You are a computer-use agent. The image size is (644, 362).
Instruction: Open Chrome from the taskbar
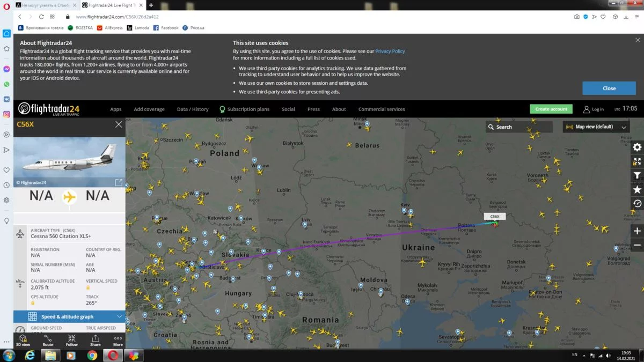[x=92, y=355]
